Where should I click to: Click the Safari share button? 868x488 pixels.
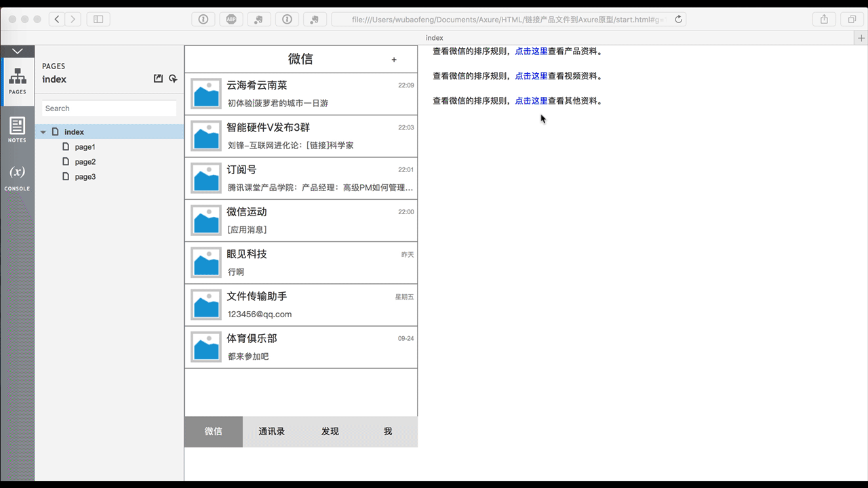(824, 20)
